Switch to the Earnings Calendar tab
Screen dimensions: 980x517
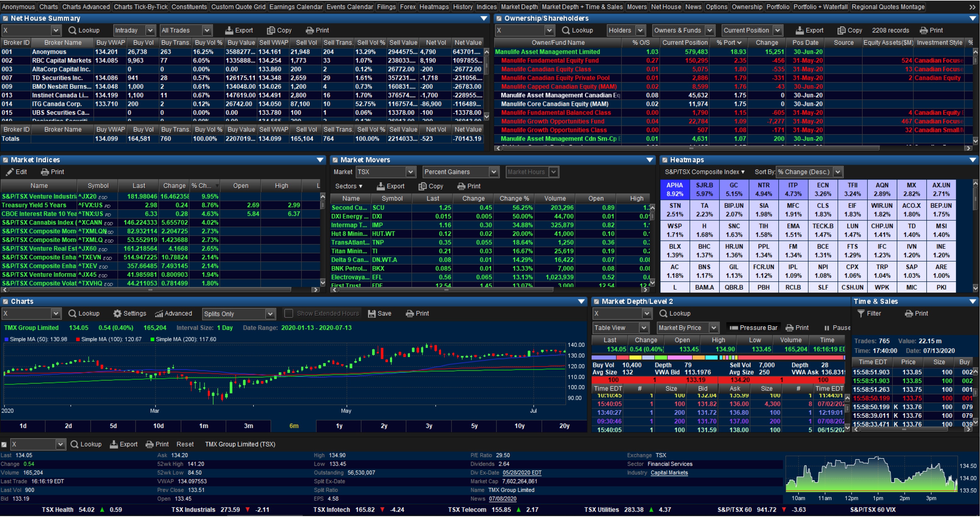(x=296, y=6)
